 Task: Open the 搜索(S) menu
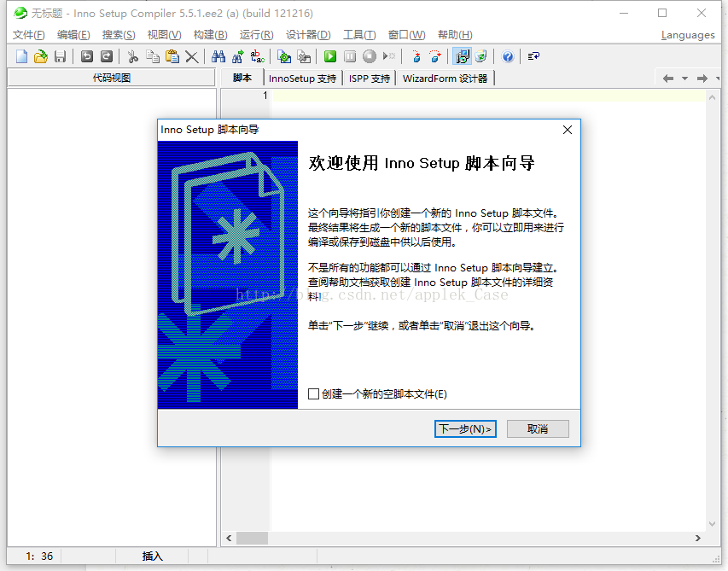click(119, 35)
